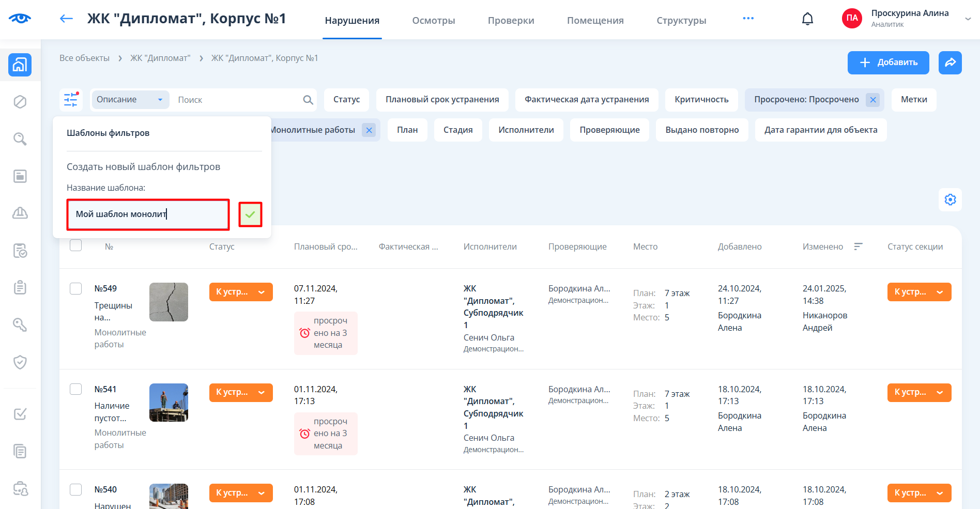Click the Добавить button
This screenshot has width=980, height=509.
888,63
